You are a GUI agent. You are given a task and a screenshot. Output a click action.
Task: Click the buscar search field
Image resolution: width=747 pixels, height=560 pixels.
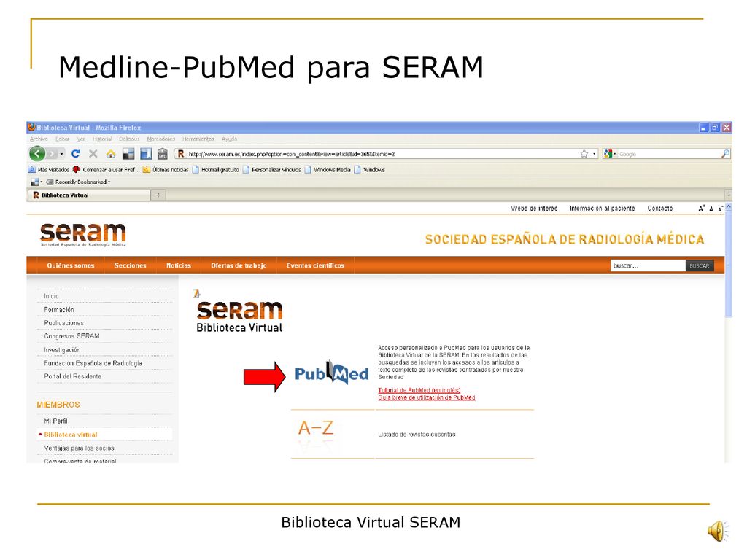648,265
